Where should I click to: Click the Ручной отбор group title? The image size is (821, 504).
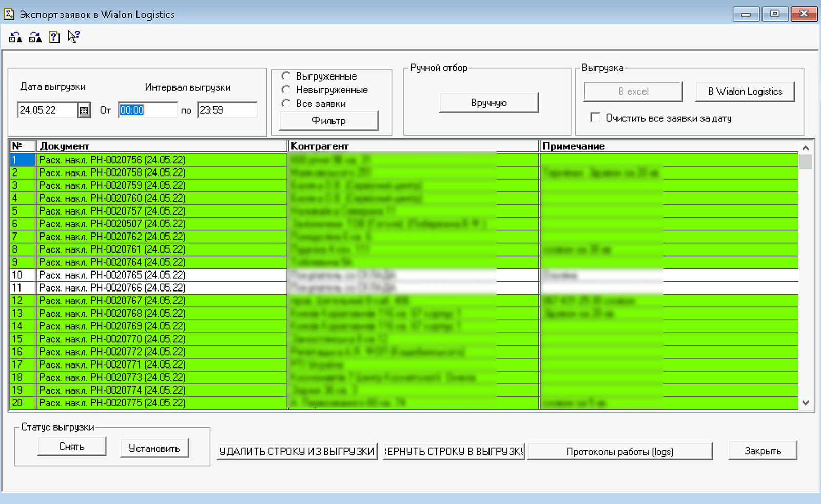click(439, 68)
